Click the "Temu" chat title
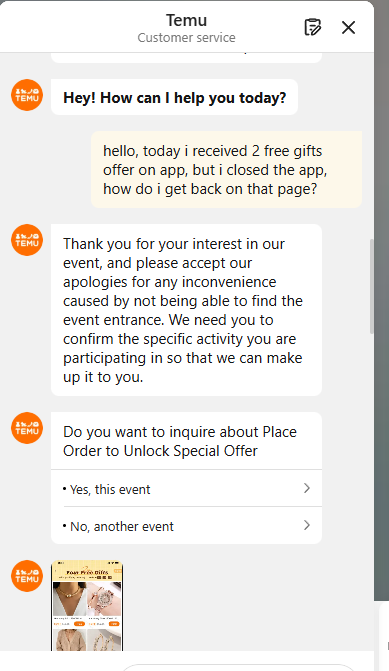Viewport: 389px width, 671px height. coord(187,20)
